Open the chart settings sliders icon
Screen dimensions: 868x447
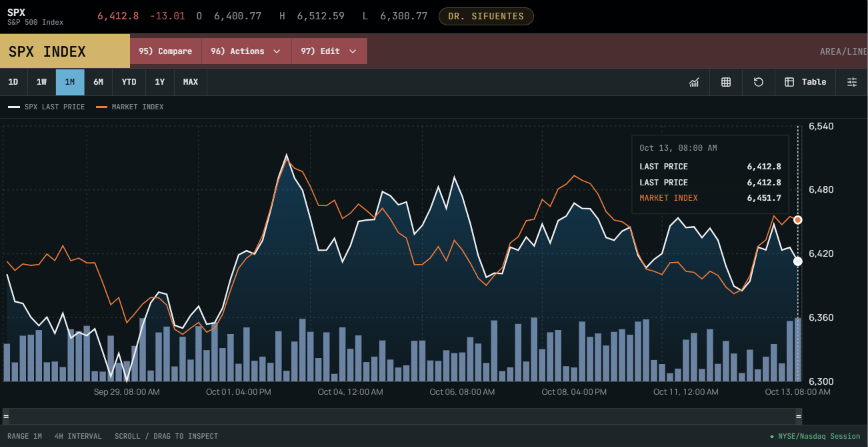tap(852, 82)
